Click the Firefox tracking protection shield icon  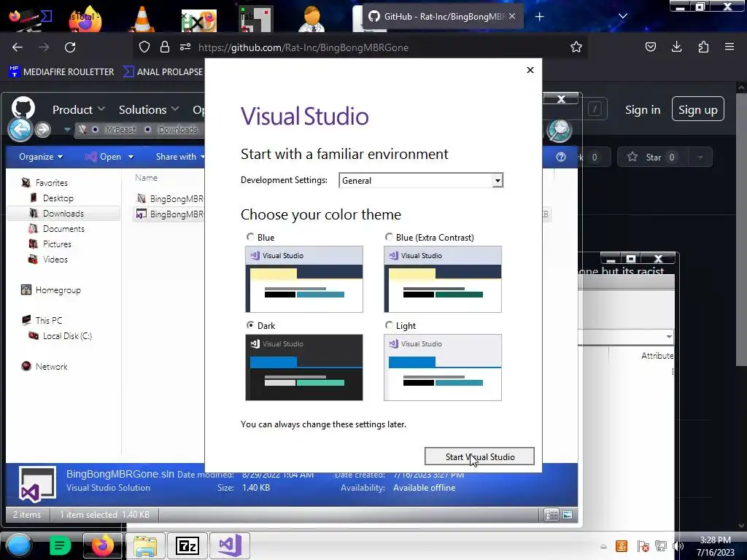click(x=144, y=47)
